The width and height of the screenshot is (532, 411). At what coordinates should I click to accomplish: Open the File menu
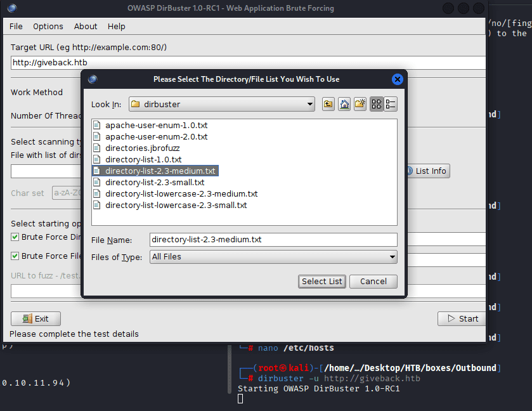(16, 27)
